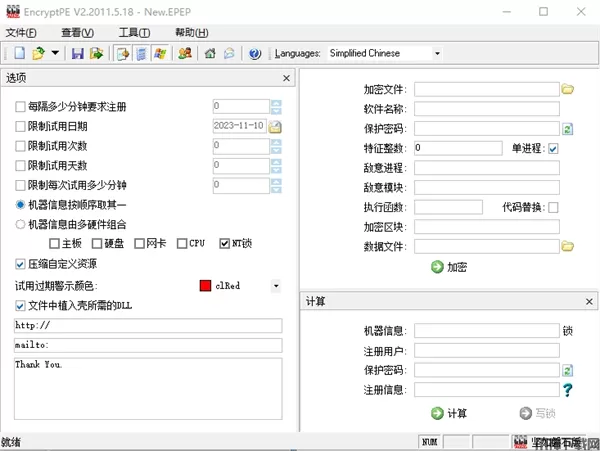Enable 限制试用日期 checkbox
600x451 pixels.
(x=20, y=126)
